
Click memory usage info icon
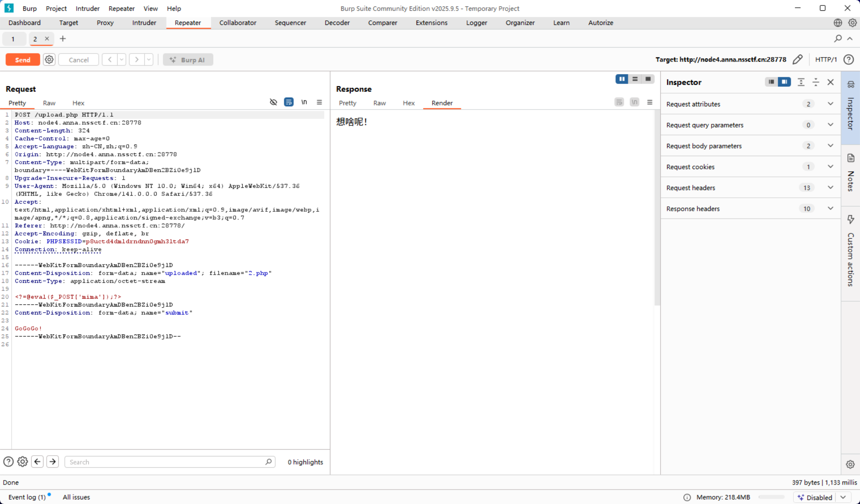[x=687, y=497]
